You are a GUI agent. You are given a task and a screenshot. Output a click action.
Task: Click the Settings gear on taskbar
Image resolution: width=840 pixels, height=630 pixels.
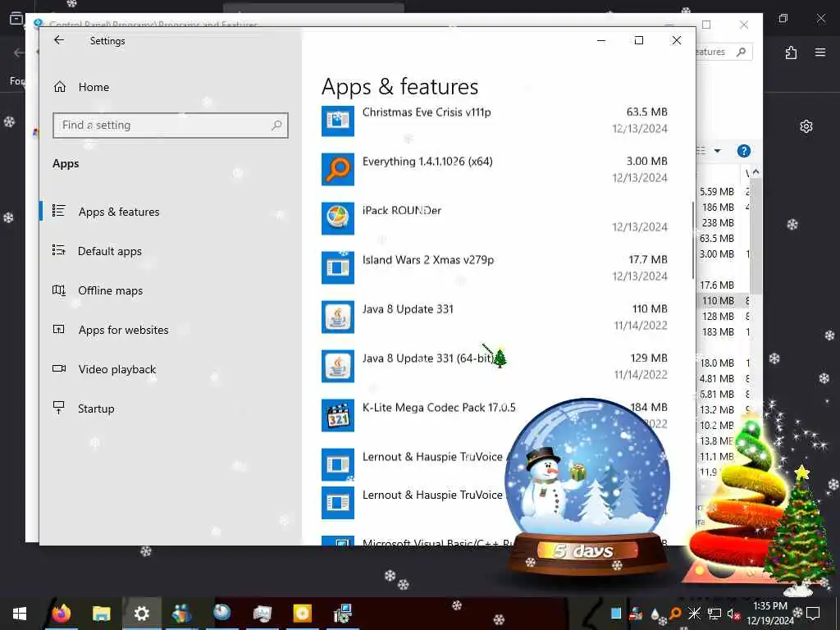pyautogui.click(x=141, y=614)
